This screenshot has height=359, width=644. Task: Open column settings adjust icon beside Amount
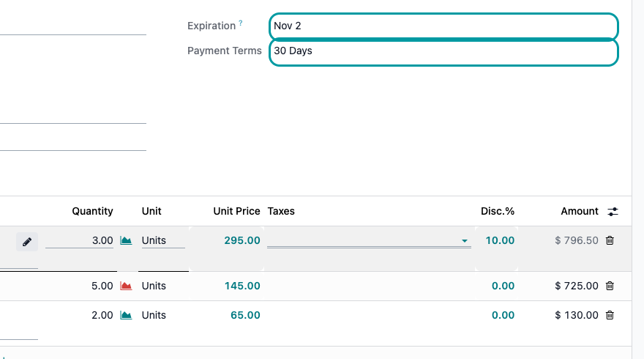[x=613, y=211]
